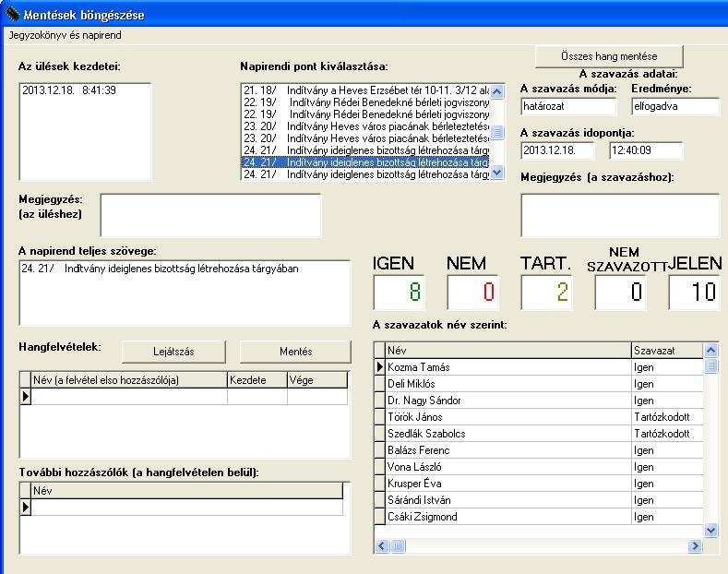Viewport: 728px width, 574px height.
Task: Click the A napirend teljes szövege text area
Action: tap(185, 293)
